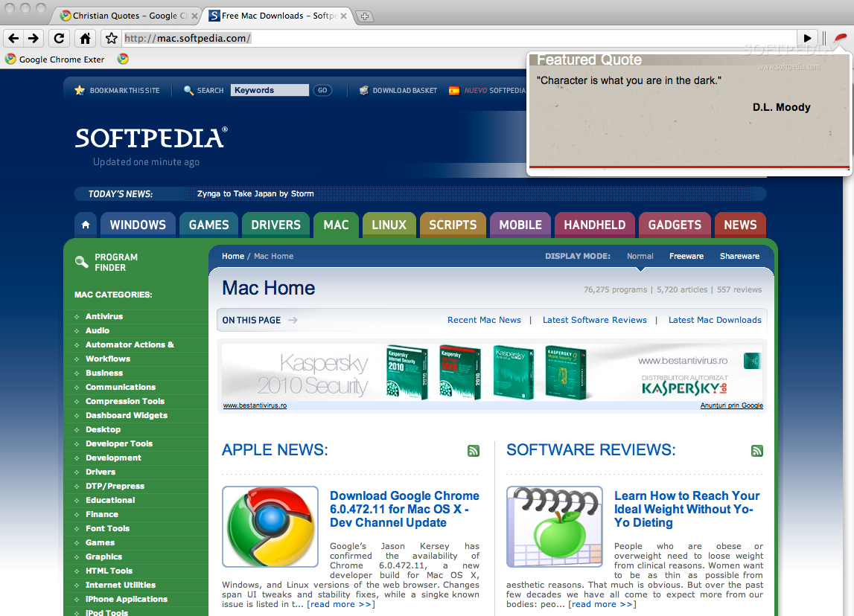This screenshot has width=854, height=616.
Task: Set display mode to Shareware
Action: point(739,257)
